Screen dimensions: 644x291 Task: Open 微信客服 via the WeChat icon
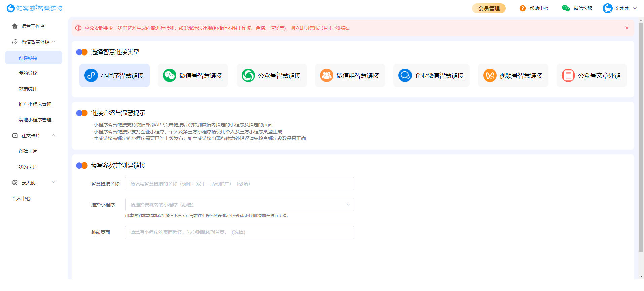[x=566, y=8]
